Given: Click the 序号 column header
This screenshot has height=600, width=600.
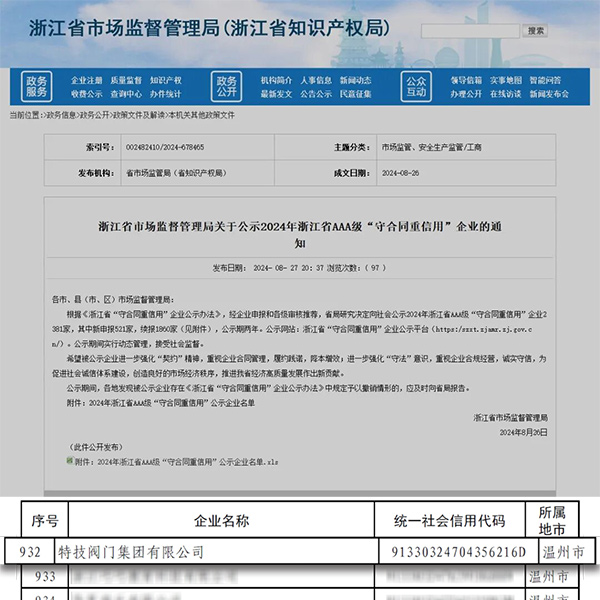Looking at the screenshot, I should coord(45,520).
